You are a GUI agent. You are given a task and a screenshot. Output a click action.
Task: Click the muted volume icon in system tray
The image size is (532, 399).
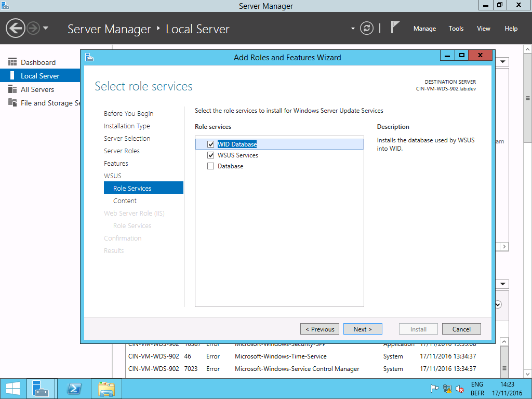coord(460,389)
